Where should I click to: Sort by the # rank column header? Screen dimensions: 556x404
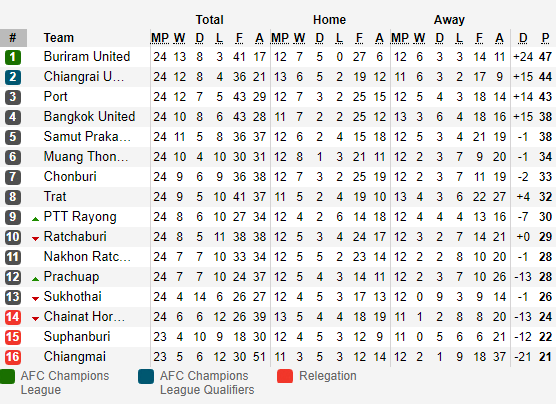click(13, 38)
